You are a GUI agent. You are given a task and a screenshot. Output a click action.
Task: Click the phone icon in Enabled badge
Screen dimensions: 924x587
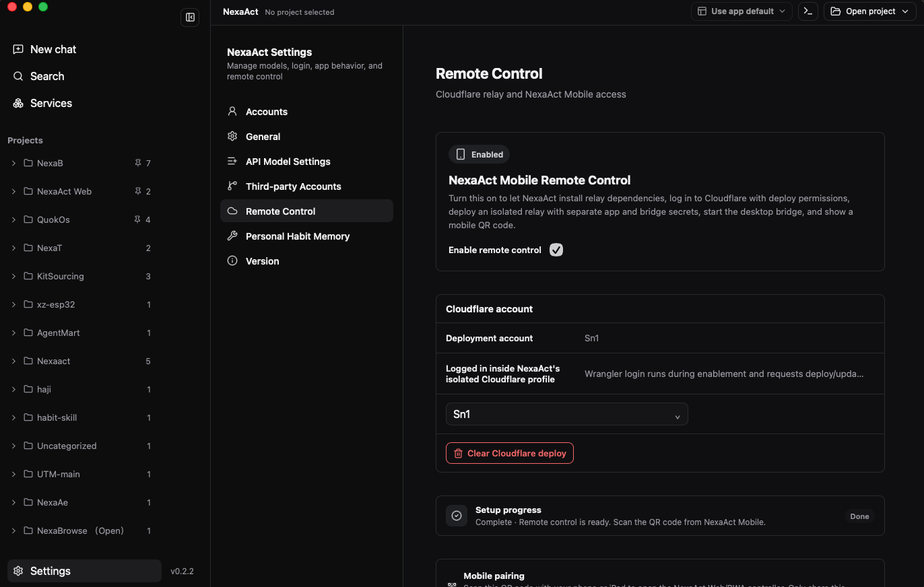coord(461,154)
